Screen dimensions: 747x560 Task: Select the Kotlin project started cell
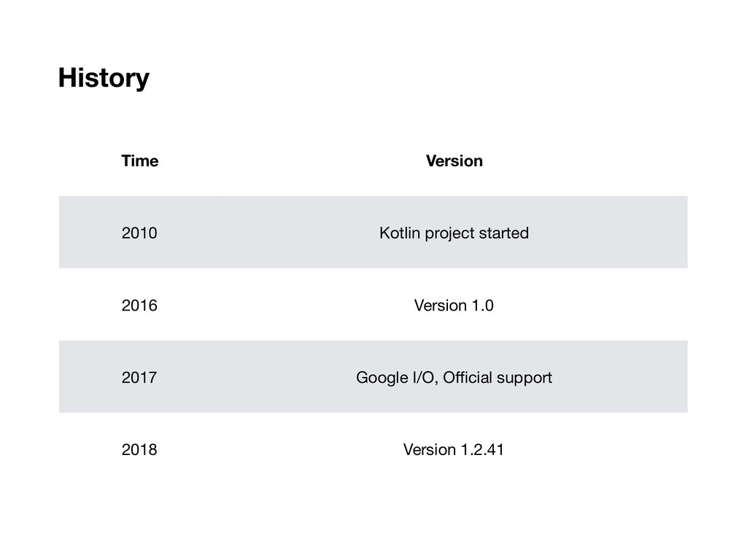(454, 233)
